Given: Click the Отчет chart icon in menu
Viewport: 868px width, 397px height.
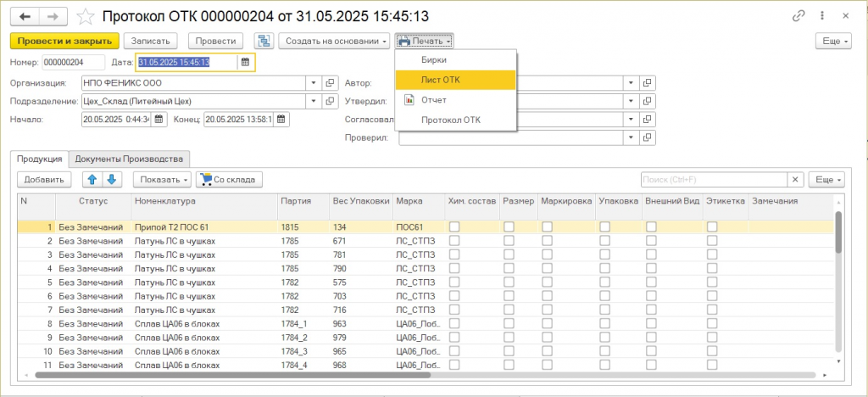Looking at the screenshot, I should coord(409,100).
